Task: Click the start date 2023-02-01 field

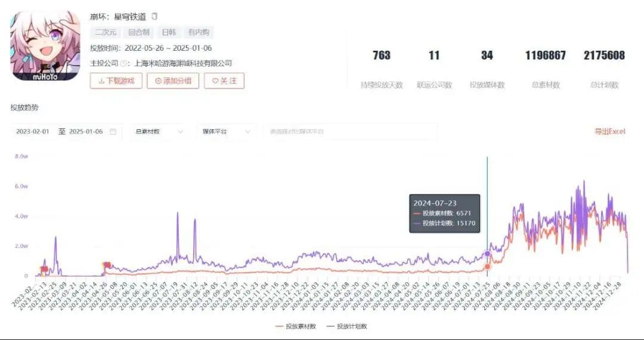Action: (33, 131)
